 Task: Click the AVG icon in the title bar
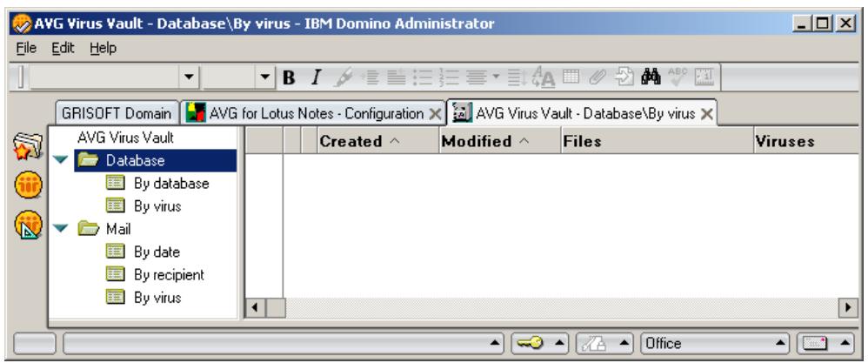[x=23, y=24]
